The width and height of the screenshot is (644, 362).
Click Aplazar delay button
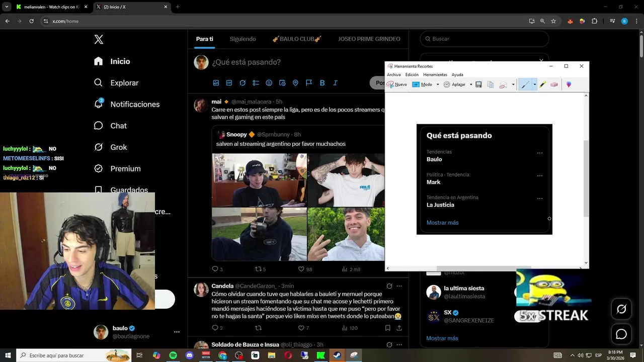coord(454,84)
